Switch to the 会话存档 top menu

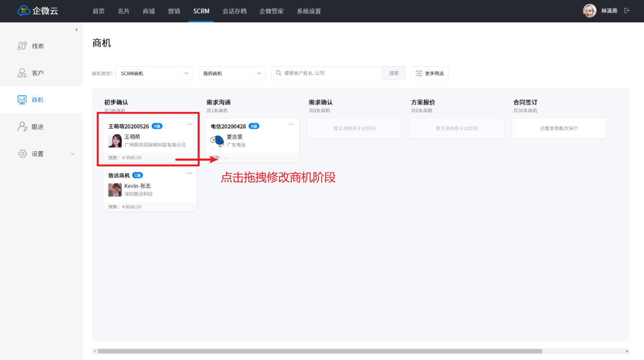235,11
